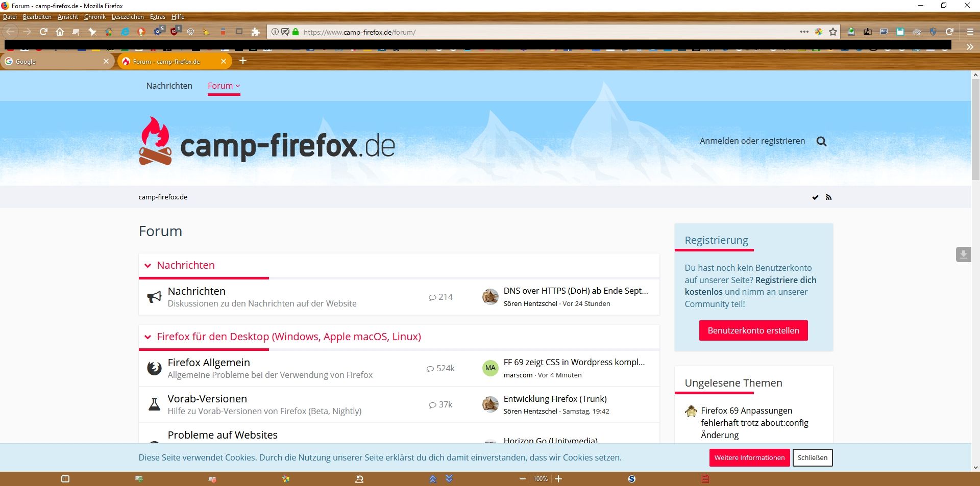Viewport: 980px width, 486px height.
Task: Jump to page top with double up-arrows
Action: point(433,479)
